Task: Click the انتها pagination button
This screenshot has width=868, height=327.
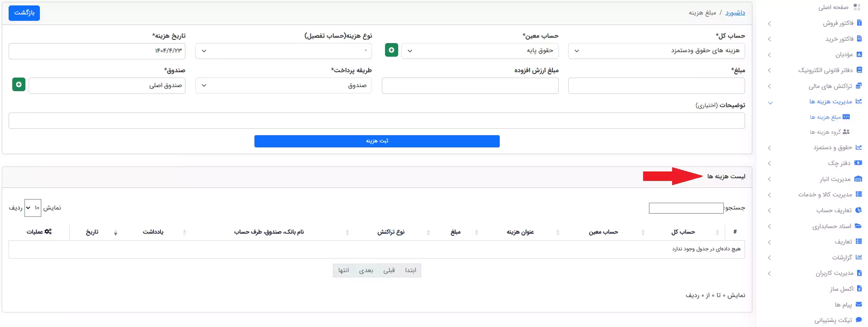Action: tap(343, 270)
